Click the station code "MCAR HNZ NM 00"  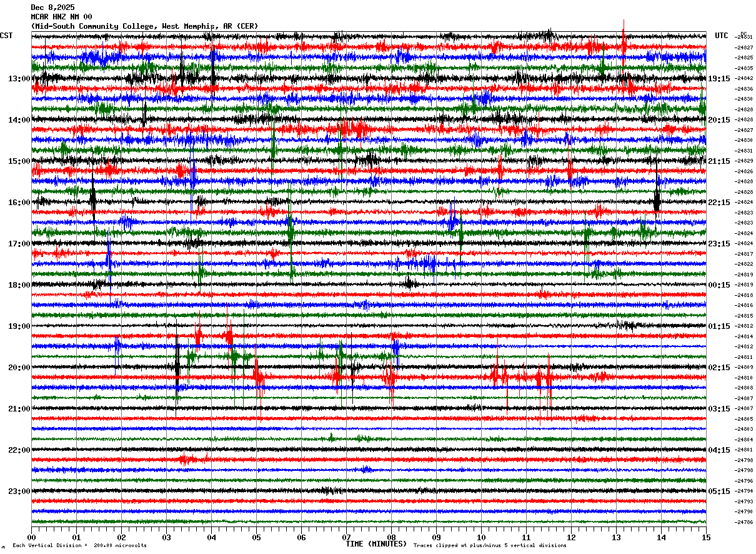61,17
